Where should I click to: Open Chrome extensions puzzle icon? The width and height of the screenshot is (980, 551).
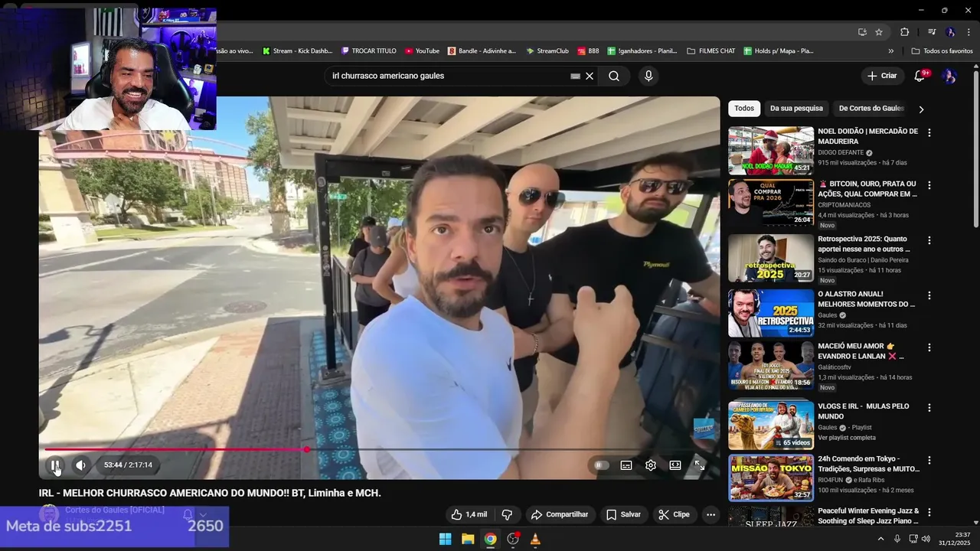[x=904, y=32]
